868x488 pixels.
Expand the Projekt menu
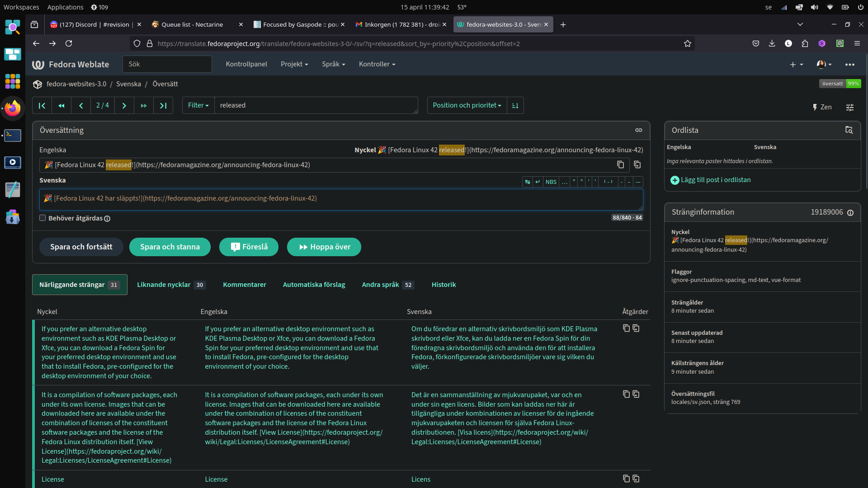click(x=294, y=64)
